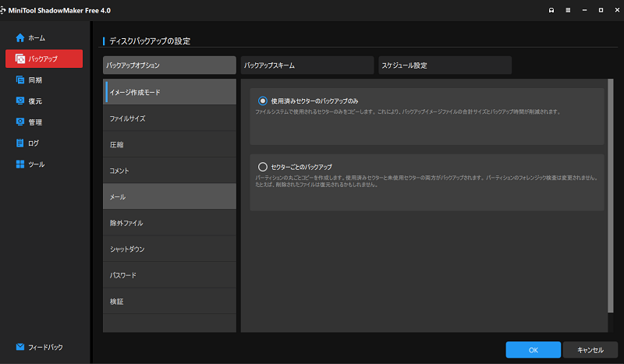Click the Manage (管理) sidebar icon
624x364 pixels.
(20, 122)
